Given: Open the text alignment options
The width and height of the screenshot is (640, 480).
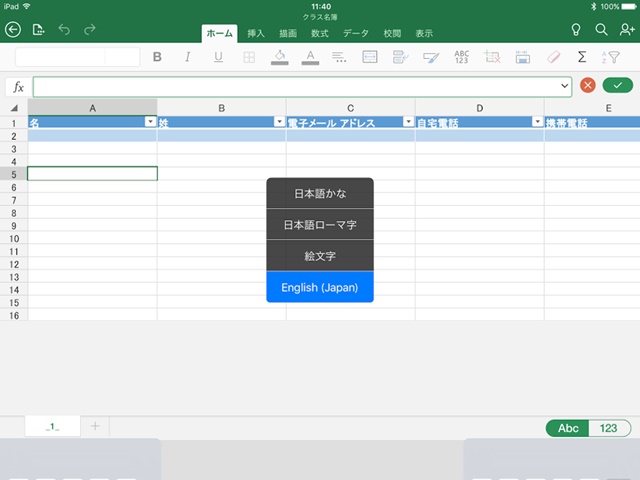Looking at the screenshot, I should pos(339,57).
